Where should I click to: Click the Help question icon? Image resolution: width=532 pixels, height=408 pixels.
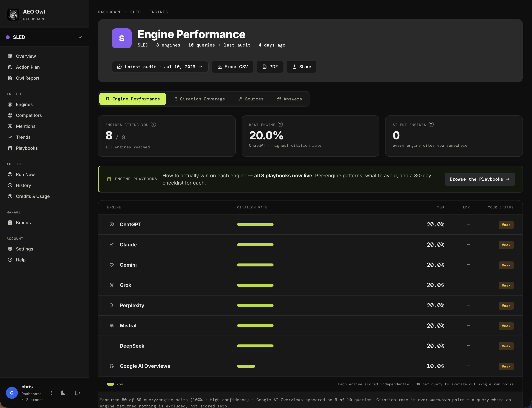10,260
